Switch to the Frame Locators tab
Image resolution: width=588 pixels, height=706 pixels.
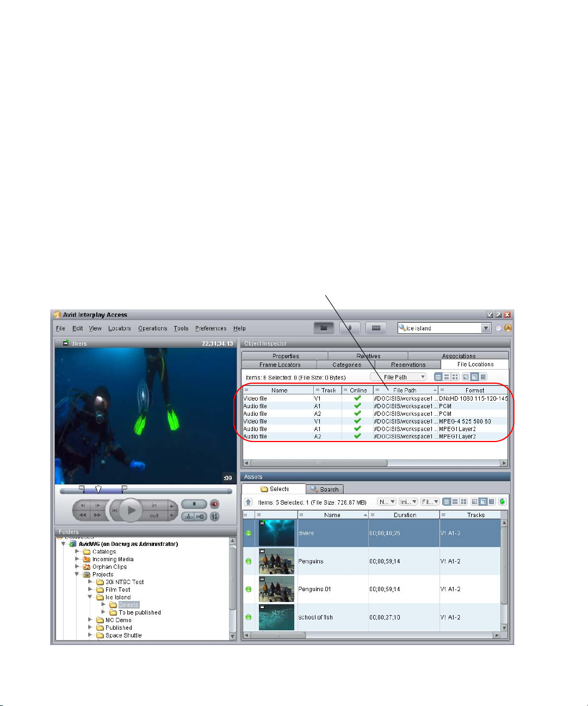pyautogui.click(x=280, y=365)
